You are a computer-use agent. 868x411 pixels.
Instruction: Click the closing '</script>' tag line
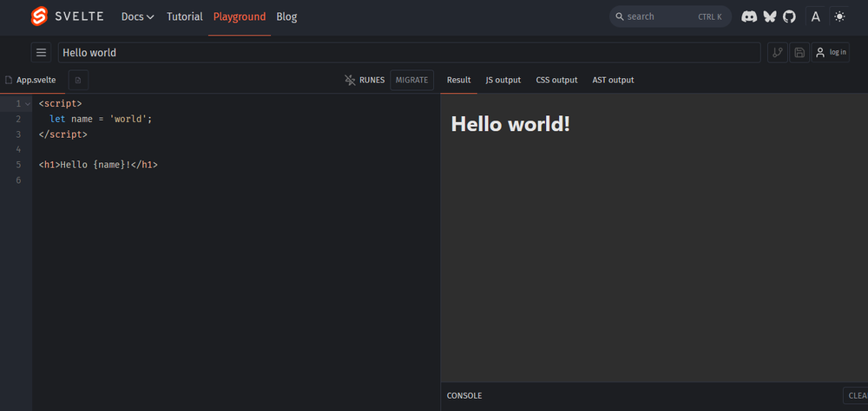[x=63, y=134]
